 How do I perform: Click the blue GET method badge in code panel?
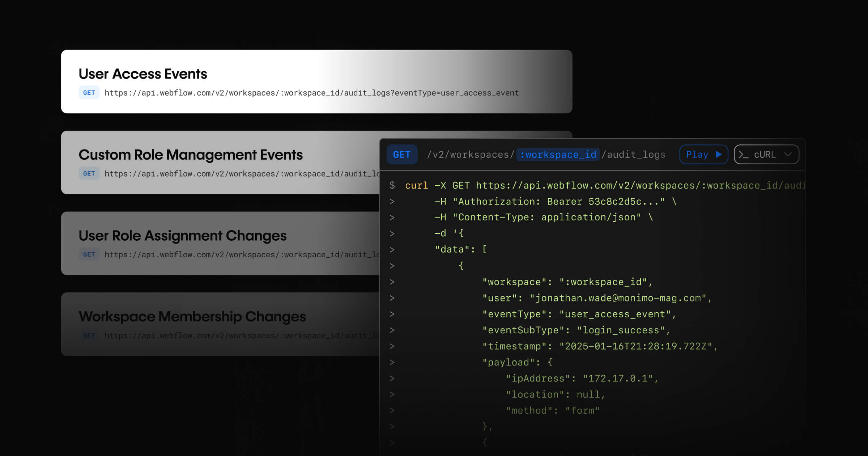pyautogui.click(x=402, y=155)
